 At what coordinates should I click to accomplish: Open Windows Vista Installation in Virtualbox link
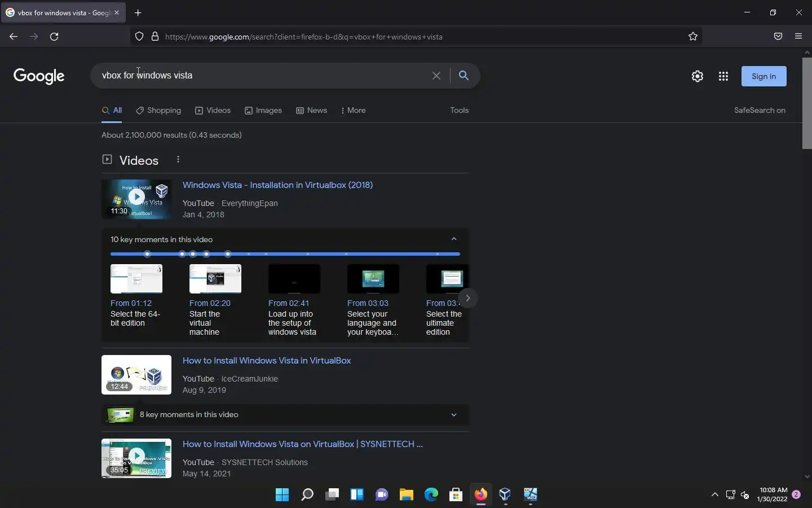[277, 185]
